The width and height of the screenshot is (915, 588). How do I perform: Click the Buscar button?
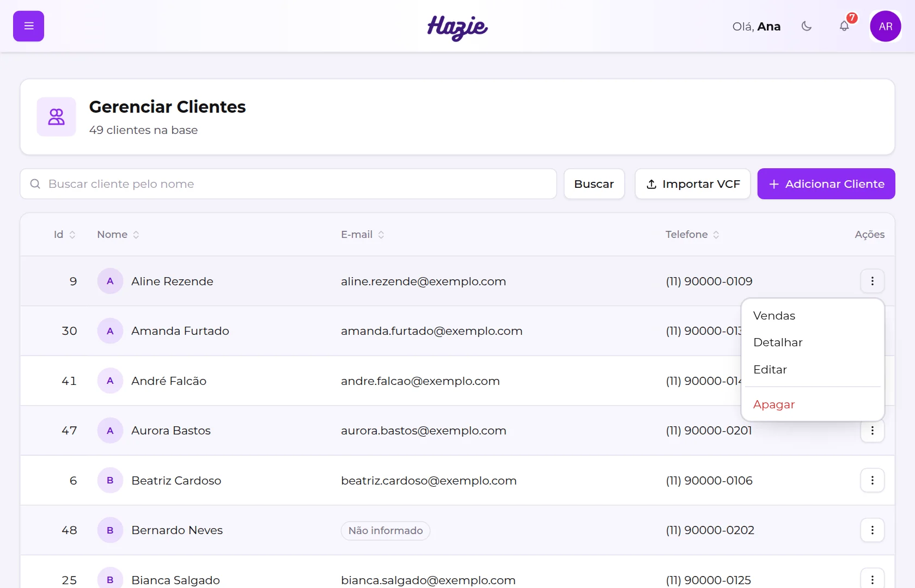(594, 184)
